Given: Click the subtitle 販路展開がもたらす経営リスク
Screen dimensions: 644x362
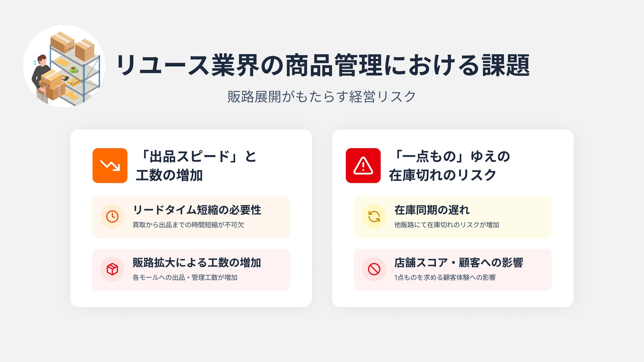Looking at the screenshot, I should [321, 97].
